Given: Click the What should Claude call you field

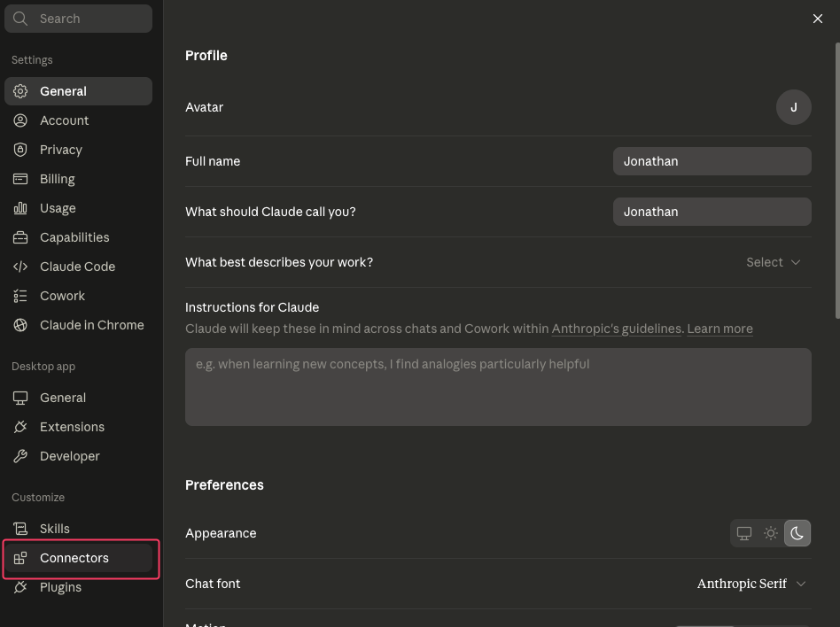Looking at the screenshot, I should pos(712,212).
